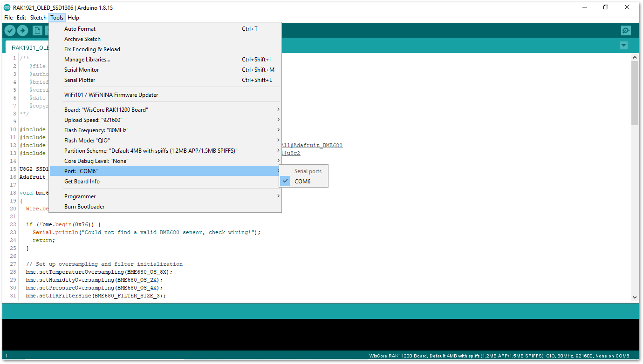Click the New sketch page icon
Screen dimensions: 643x364
37,31
